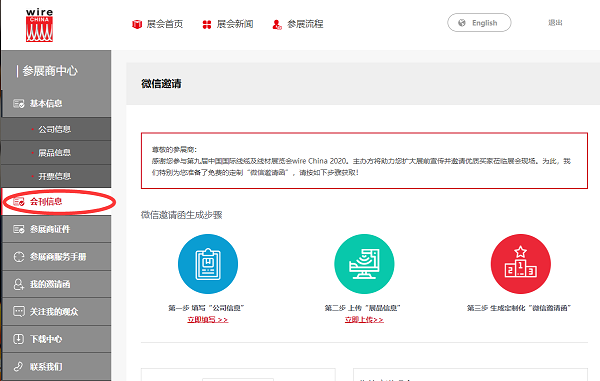Click the 微信邀请函生成步骤 heading
This screenshot has width=600, height=381.
coord(181,215)
